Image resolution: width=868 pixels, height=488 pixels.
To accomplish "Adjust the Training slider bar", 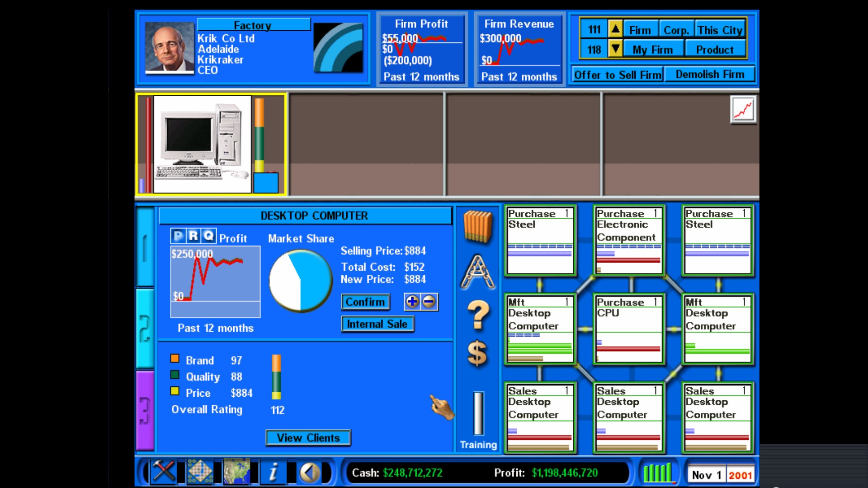I will coord(478,413).
